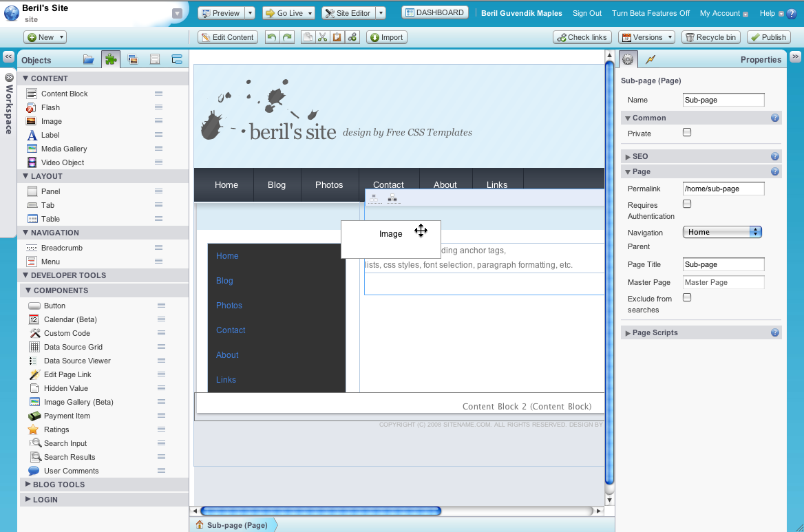Click the Paste clipboard icon
Image resolution: width=804 pixels, height=532 pixels.
pos(337,37)
